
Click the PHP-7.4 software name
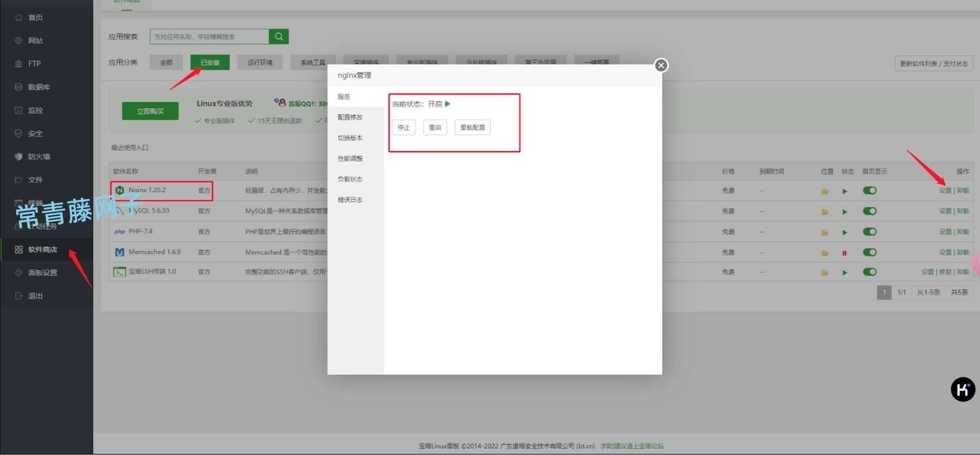141,231
